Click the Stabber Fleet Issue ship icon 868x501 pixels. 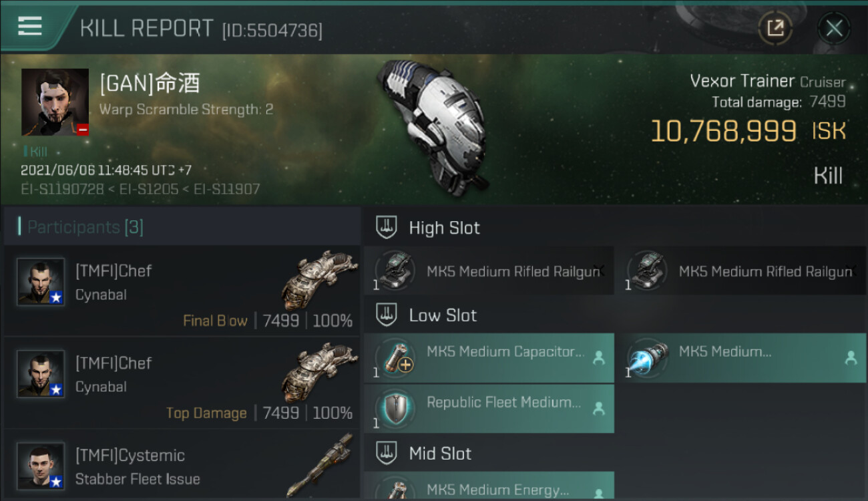(319, 465)
